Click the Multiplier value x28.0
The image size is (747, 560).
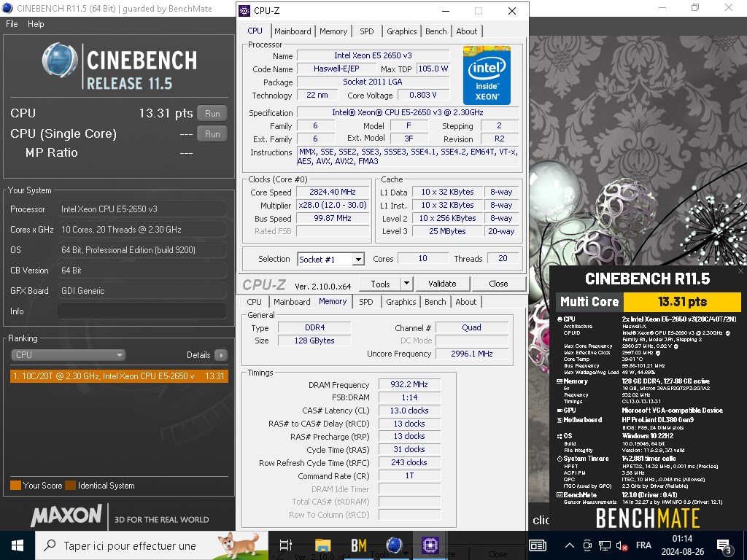coord(333,205)
